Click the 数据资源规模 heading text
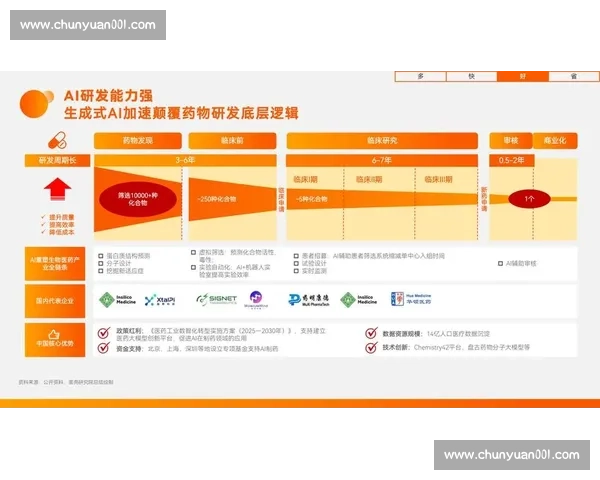This screenshot has height=480, width=600. pos(403,334)
